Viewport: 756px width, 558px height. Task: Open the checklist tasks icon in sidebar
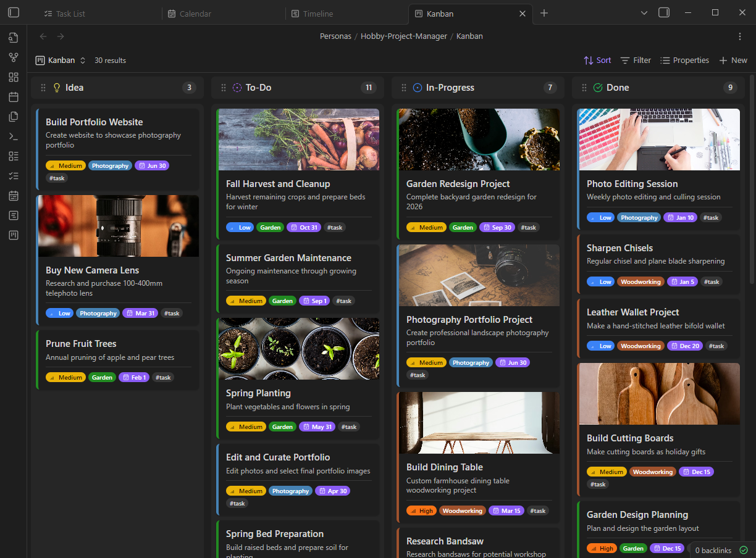[x=14, y=176]
